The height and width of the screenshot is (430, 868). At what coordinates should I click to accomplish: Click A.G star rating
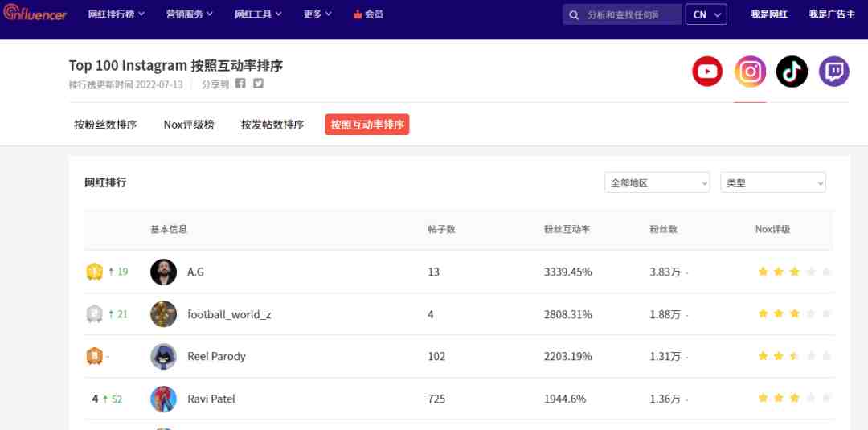click(794, 272)
